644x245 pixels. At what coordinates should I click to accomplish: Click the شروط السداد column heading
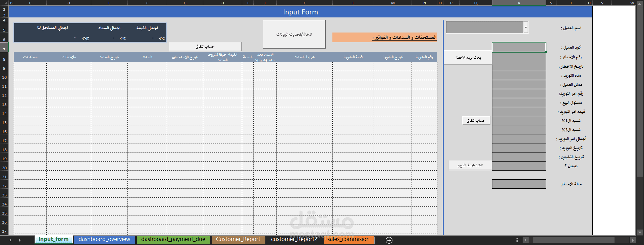(x=305, y=57)
